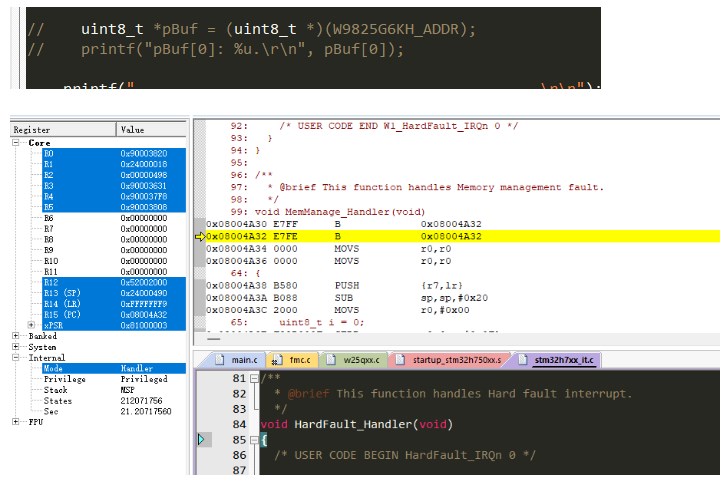The width and height of the screenshot is (722, 485).
Task: Expand the System register group
Action: tap(16, 347)
